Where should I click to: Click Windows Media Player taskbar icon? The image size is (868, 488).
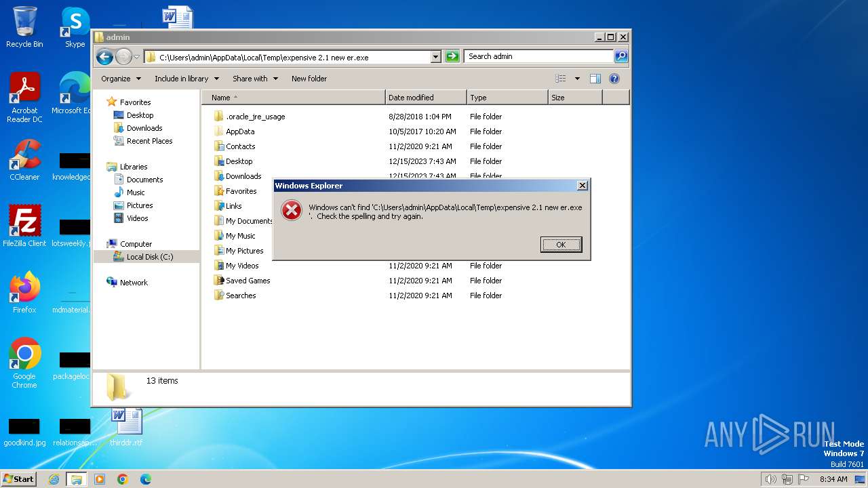[x=100, y=479]
